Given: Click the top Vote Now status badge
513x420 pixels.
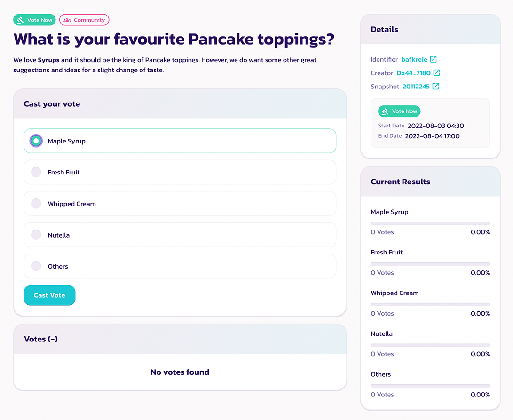Looking at the screenshot, I should point(34,20).
